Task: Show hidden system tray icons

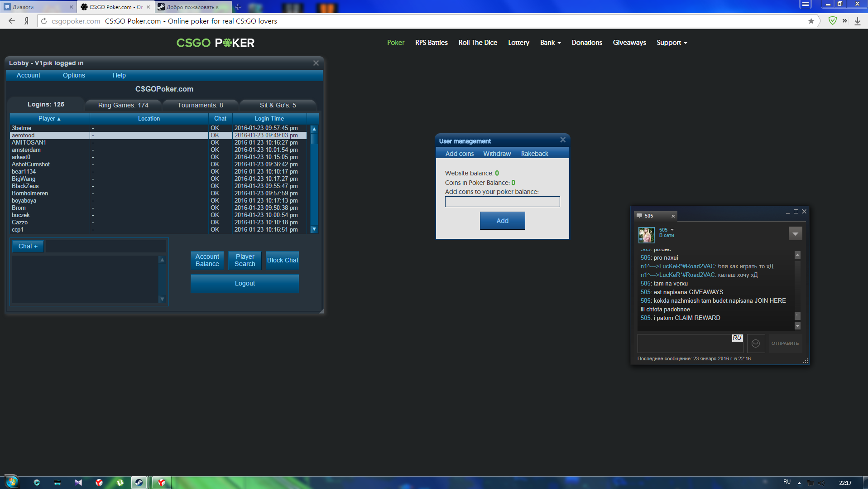Action: [x=799, y=483]
